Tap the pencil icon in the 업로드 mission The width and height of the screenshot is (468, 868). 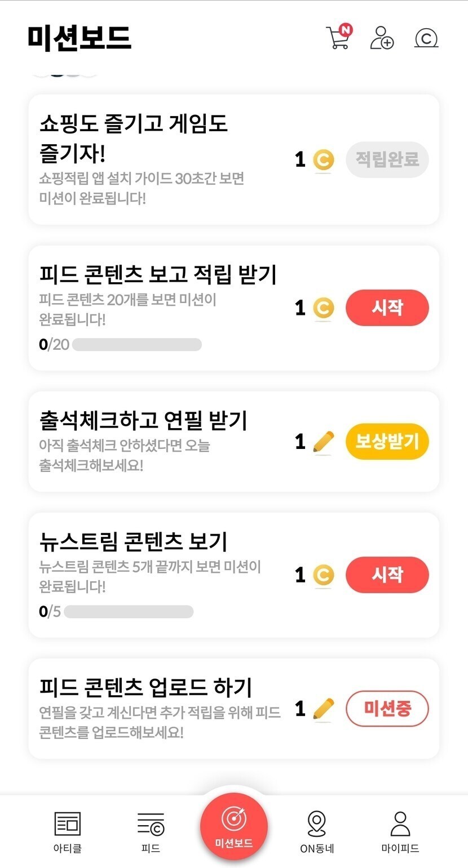(x=323, y=709)
